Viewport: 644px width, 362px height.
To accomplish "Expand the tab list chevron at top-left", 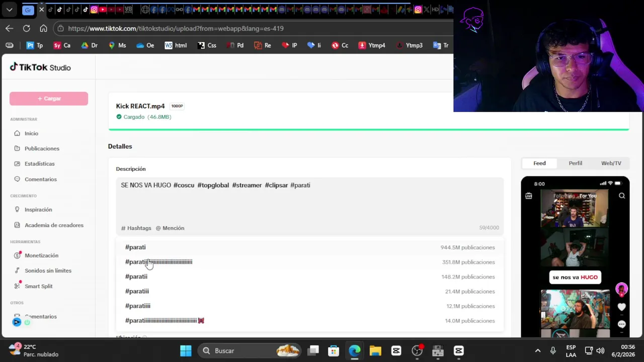I will pos(9,10).
